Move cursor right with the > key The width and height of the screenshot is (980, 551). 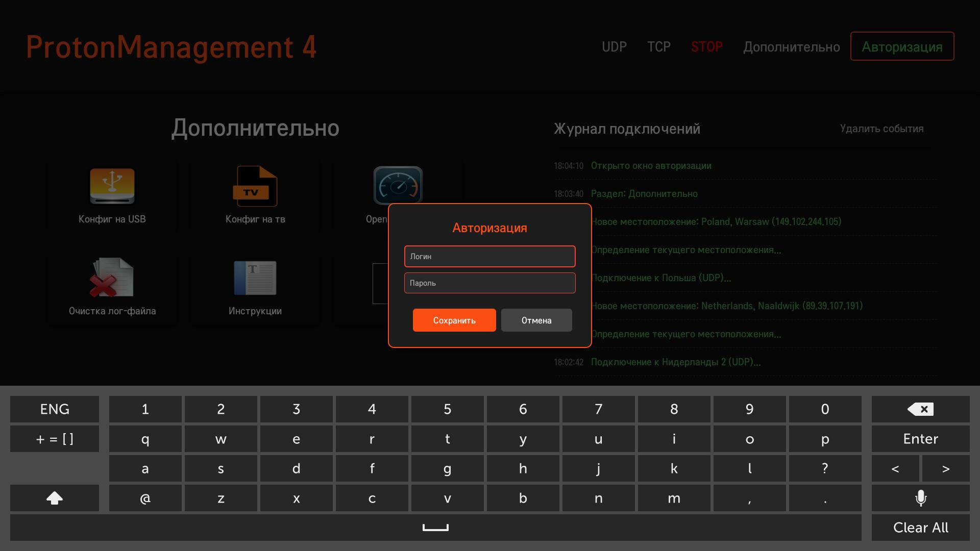point(946,468)
